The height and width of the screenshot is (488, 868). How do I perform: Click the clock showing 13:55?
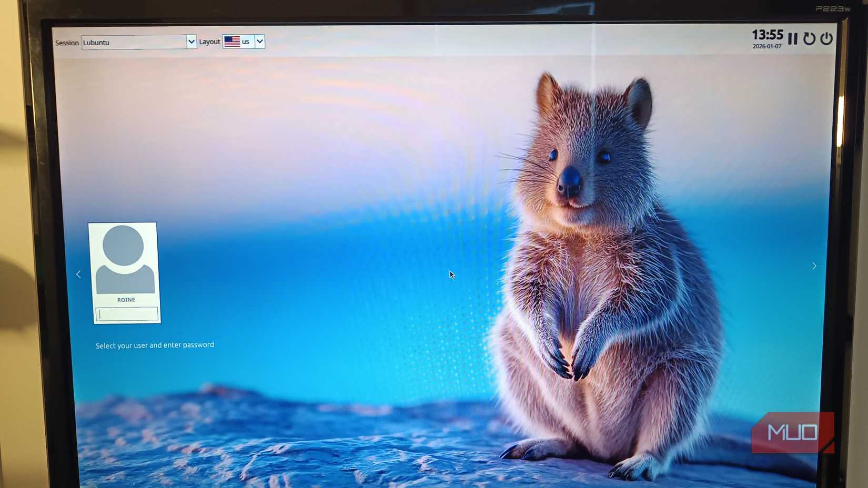(767, 35)
